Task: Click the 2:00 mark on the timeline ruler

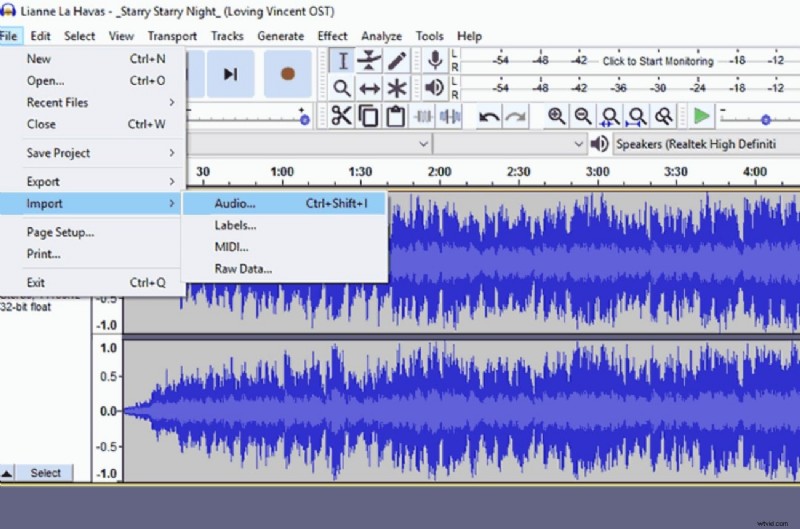Action: tap(439, 172)
